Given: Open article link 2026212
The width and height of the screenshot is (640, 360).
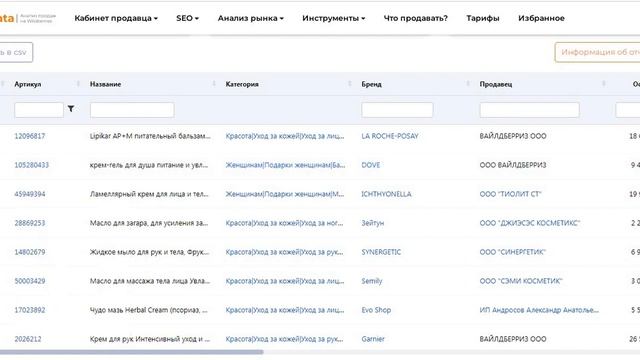Looking at the screenshot, I should (28, 339).
